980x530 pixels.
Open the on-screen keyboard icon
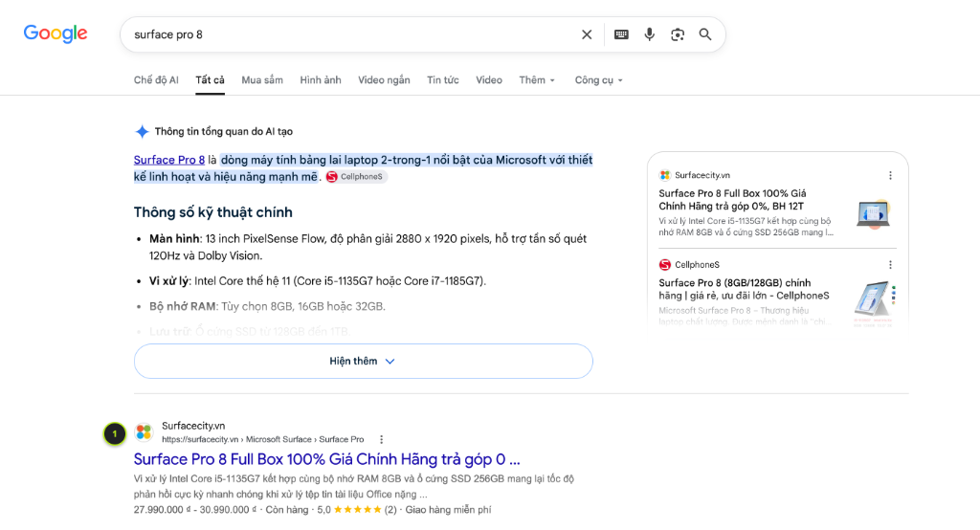click(620, 34)
